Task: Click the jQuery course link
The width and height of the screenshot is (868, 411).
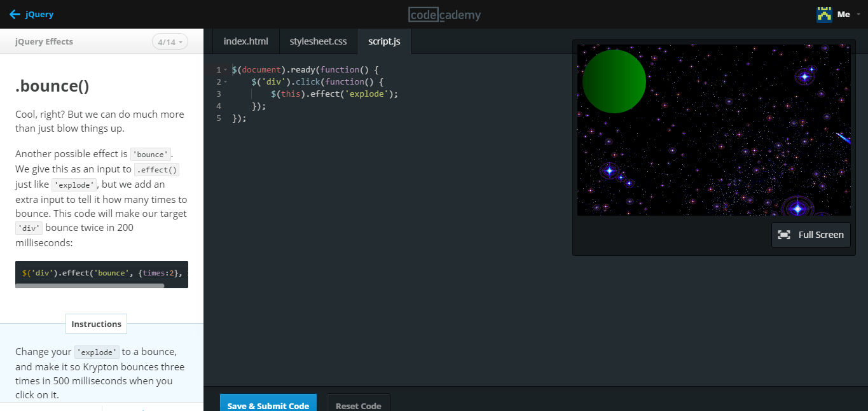Action: pyautogui.click(x=39, y=14)
